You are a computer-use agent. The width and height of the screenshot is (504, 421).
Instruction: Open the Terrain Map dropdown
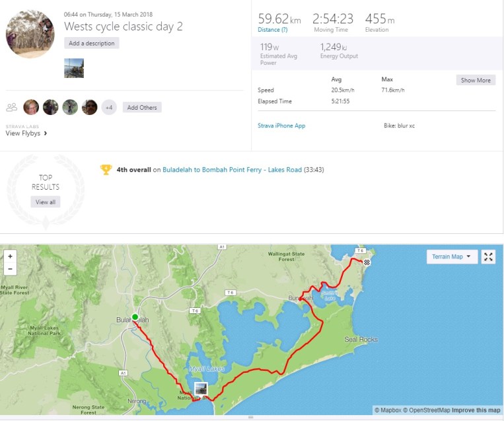tap(452, 257)
